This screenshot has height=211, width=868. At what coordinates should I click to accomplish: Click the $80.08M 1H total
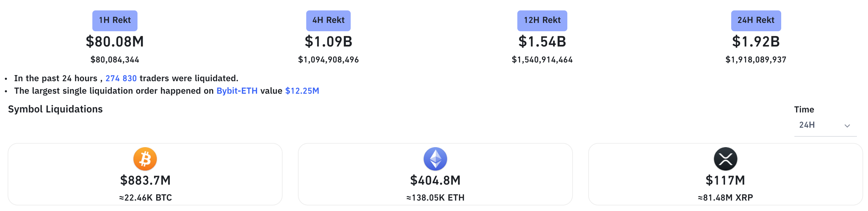[x=115, y=42]
